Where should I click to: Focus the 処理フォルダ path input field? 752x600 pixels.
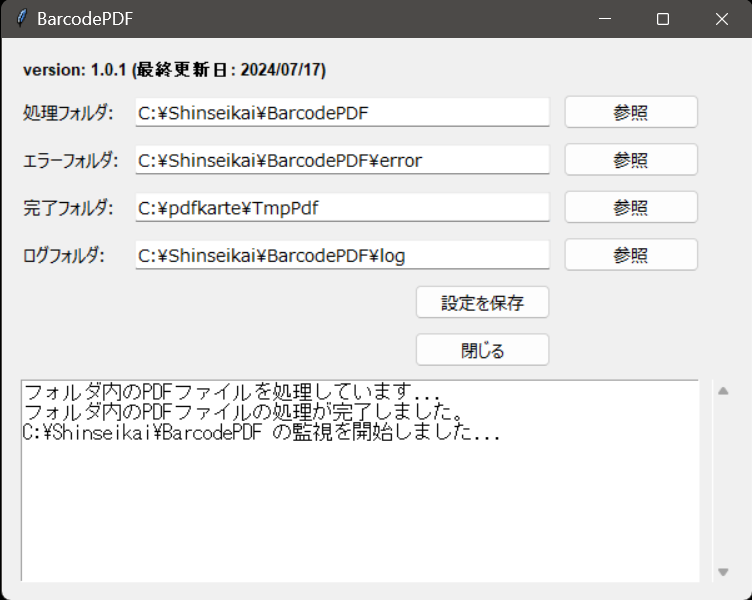[x=342, y=113]
